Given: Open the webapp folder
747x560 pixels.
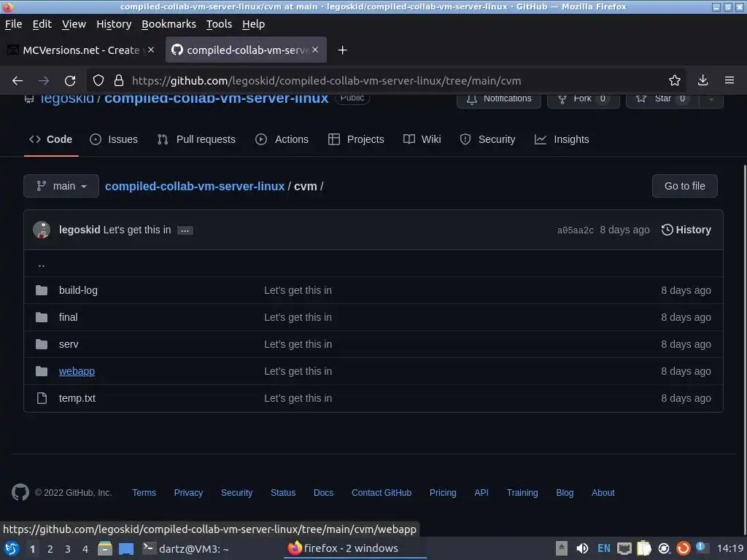Looking at the screenshot, I should 77,371.
